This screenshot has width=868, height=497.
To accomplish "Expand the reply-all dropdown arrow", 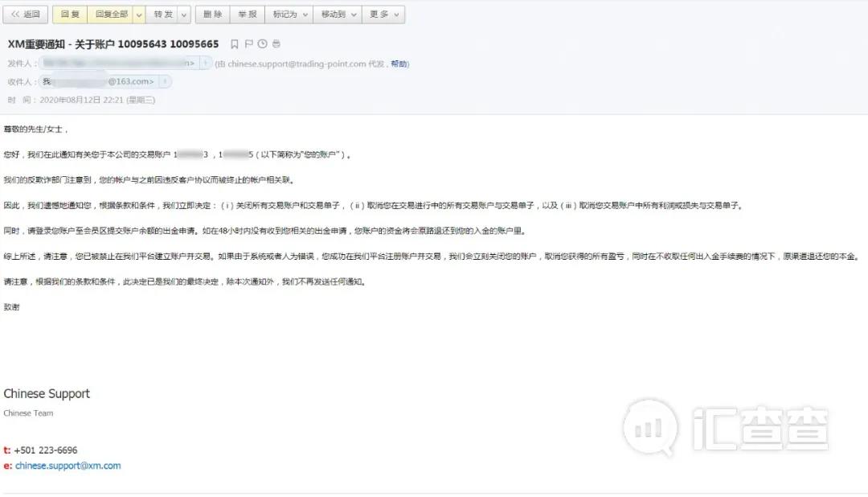I will pos(139,14).
